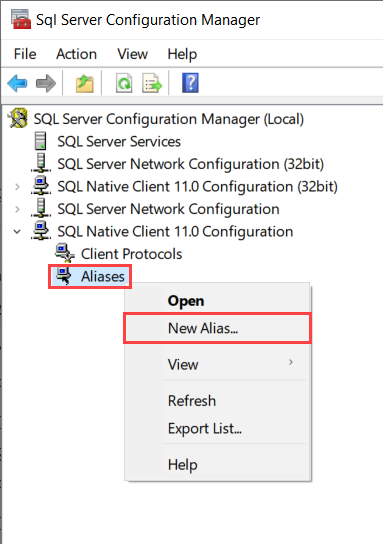
Task: Click the SQL Server Services server icon
Action: (41, 141)
